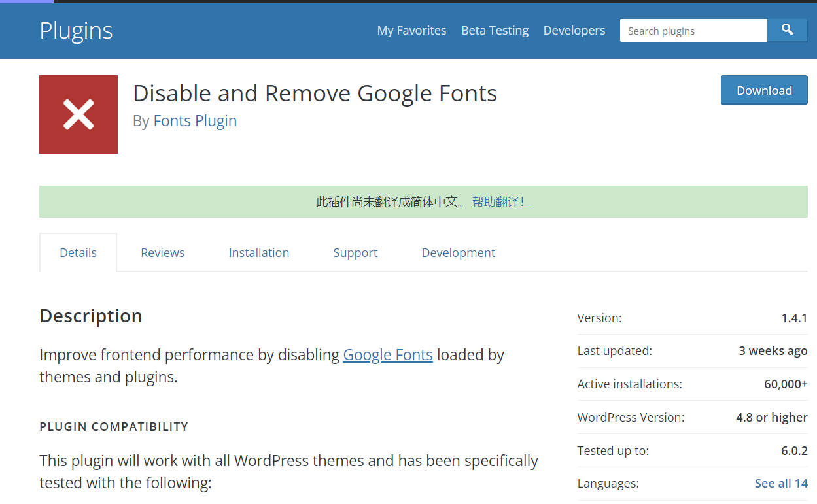Open Beta Testing page
This screenshot has height=504, width=817.
point(495,31)
